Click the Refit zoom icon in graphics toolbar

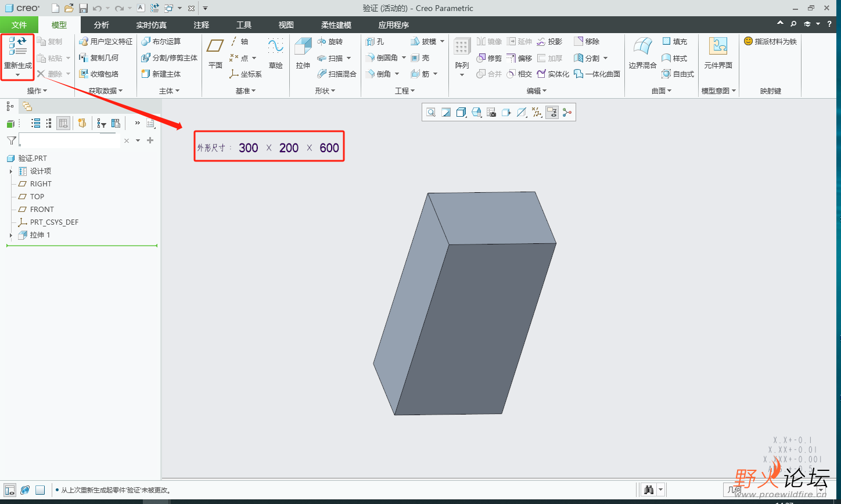pyautogui.click(x=431, y=113)
